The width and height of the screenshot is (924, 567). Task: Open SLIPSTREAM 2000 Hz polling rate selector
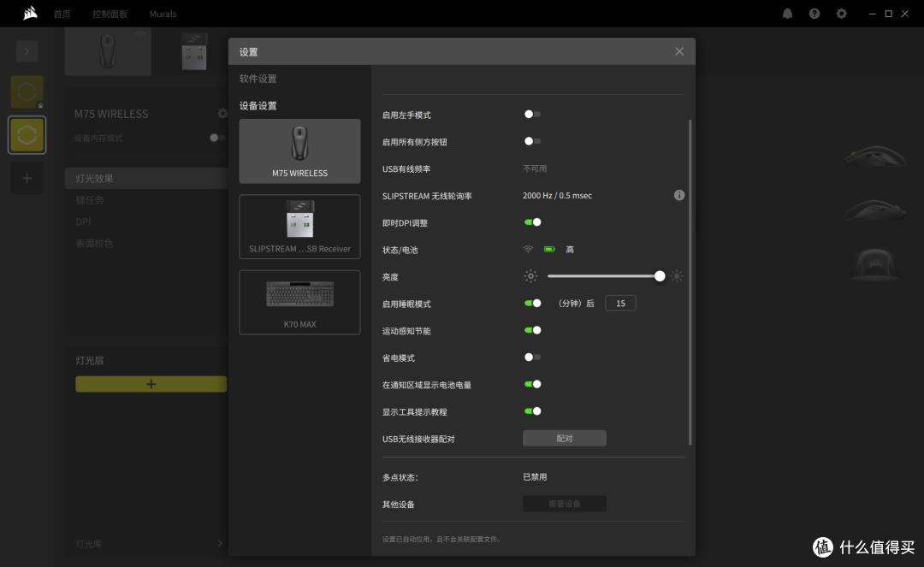click(558, 196)
